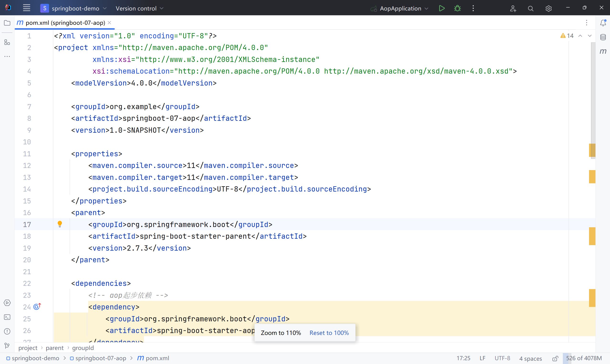Click the org.example groupId value
This screenshot has width=610, height=364.
click(x=133, y=106)
